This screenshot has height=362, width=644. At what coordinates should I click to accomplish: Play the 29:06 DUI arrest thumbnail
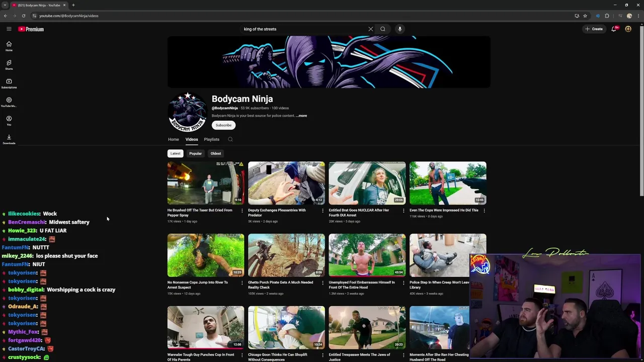(x=367, y=183)
